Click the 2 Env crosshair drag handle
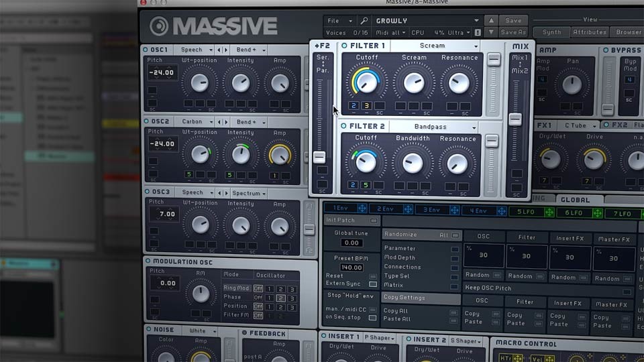644x362 pixels. point(408,209)
